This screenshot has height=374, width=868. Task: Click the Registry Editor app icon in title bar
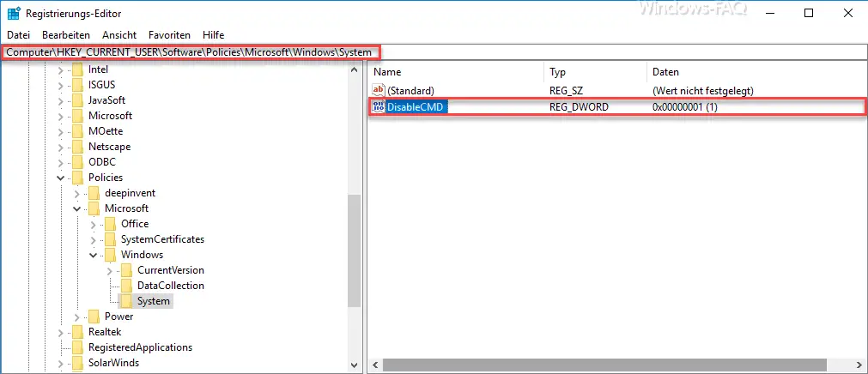coord(14,13)
